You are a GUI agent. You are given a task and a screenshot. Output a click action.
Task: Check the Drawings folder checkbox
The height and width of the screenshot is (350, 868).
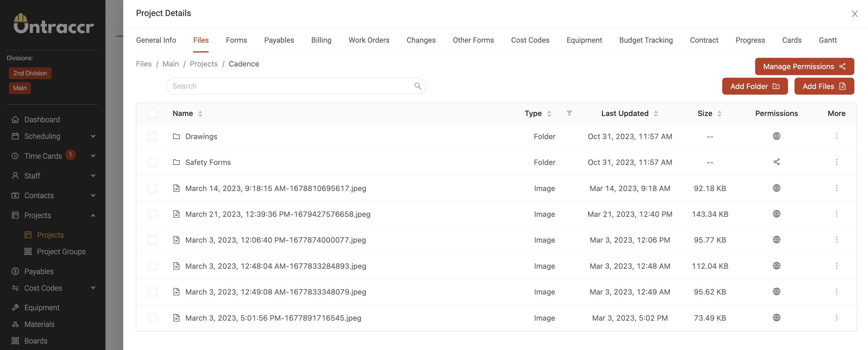(x=152, y=136)
